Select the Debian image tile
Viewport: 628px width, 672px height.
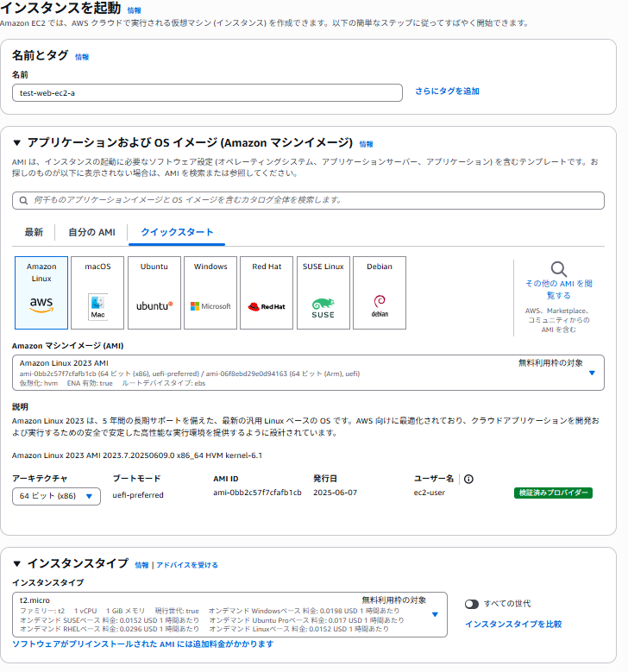[x=380, y=292]
